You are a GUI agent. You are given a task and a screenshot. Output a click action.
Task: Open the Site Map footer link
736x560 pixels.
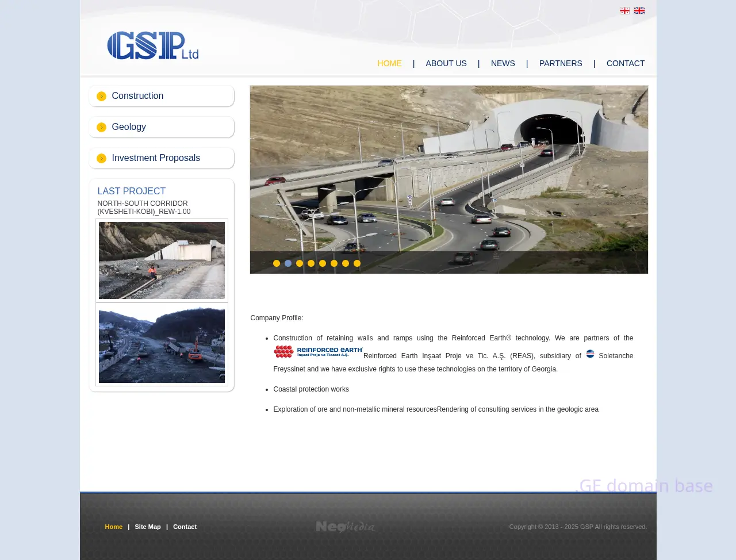click(148, 527)
